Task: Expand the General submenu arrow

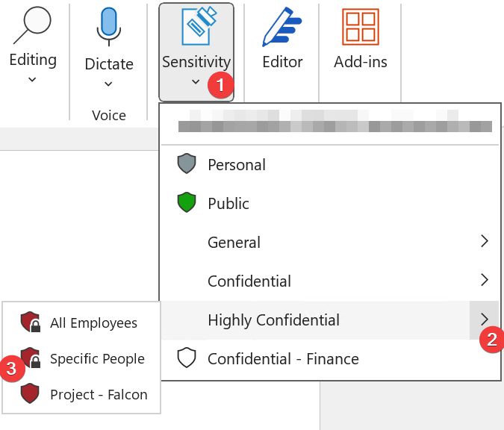Action: tap(485, 241)
